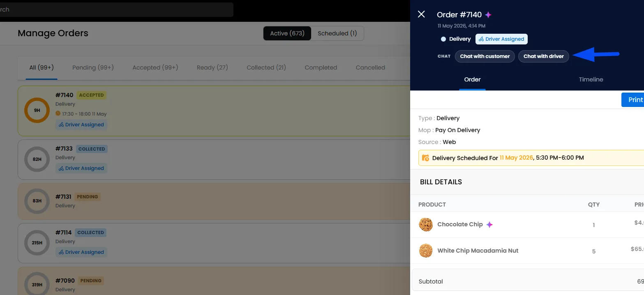Click the delivery schedule calendar icon

[x=426, y=158]
